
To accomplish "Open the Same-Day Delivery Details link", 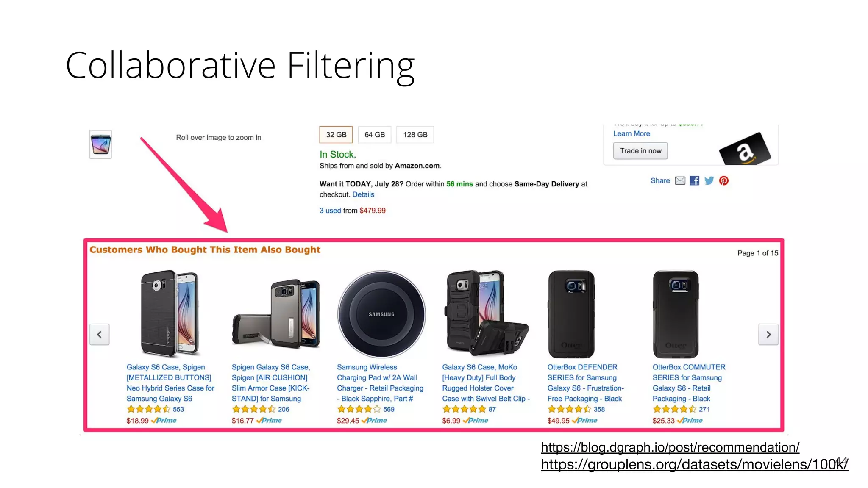I will click(363, 194).
